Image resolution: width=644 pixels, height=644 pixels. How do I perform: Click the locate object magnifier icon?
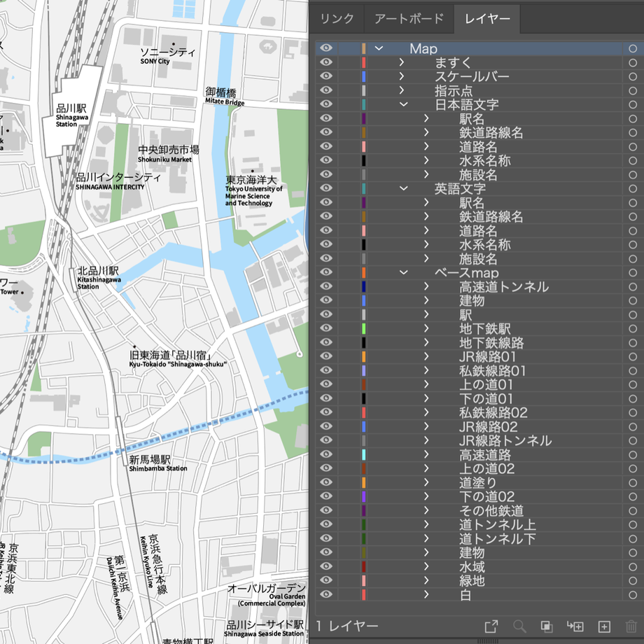coord(519,626)
